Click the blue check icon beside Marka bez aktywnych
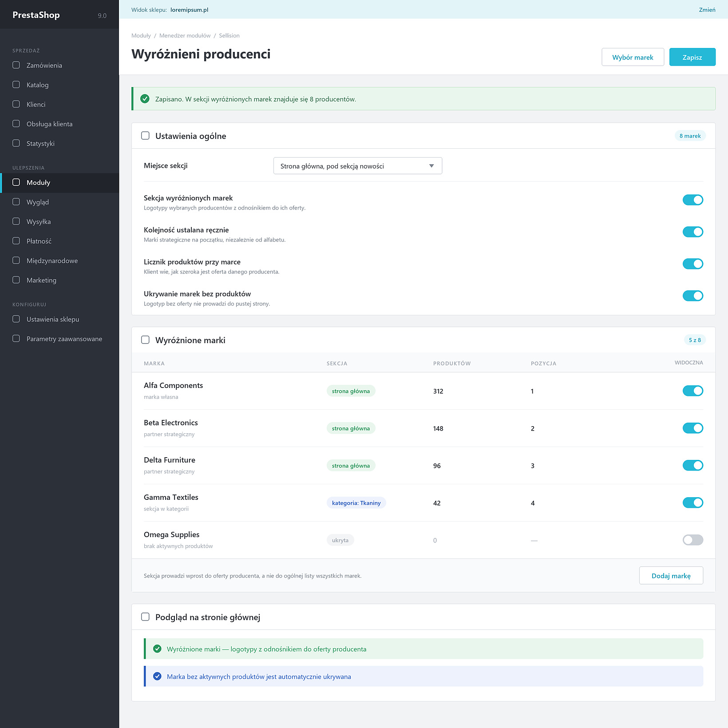The width and height of the screenshot is (728, 728). pos(157,677)
